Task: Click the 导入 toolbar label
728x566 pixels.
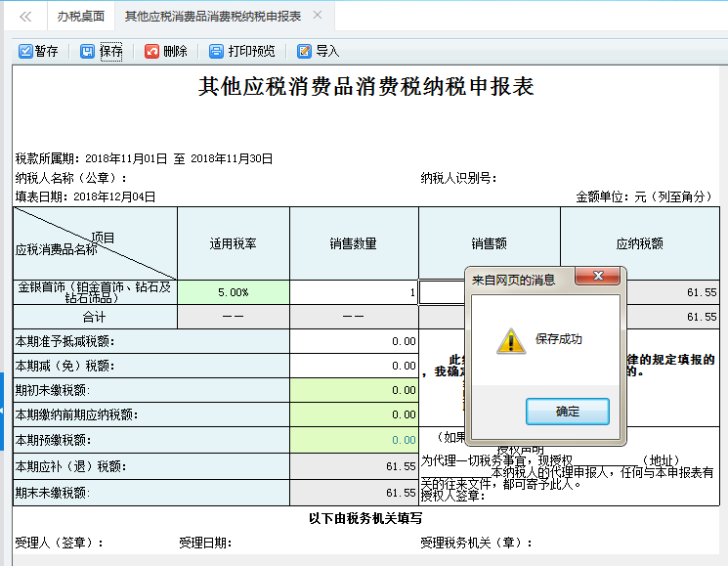Action: [327, 51]
